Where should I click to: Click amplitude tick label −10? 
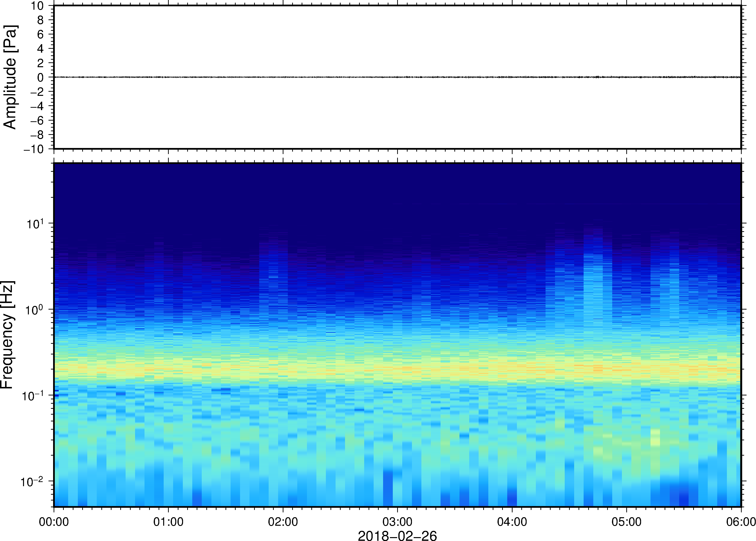[x=34, y=149]
